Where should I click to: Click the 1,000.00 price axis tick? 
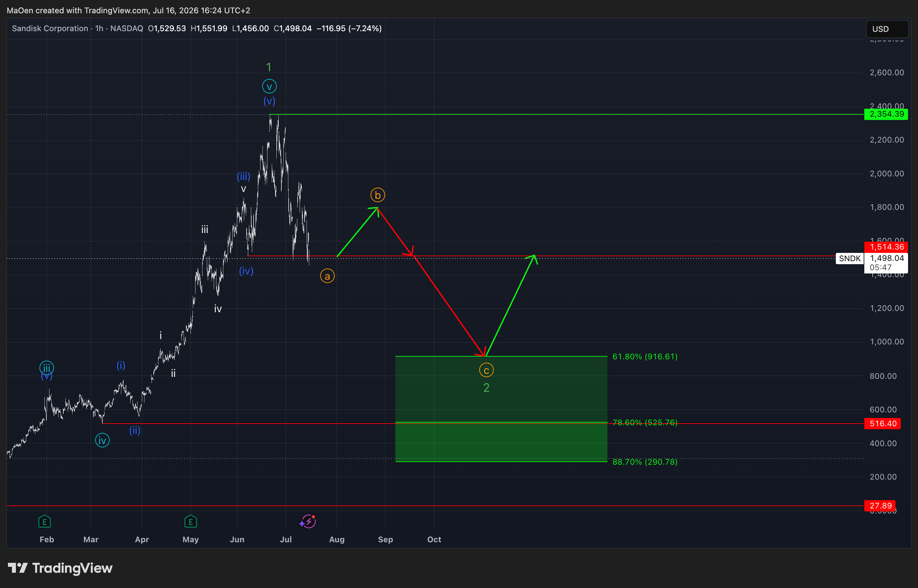pyautogui.click(x=887, y=342)
